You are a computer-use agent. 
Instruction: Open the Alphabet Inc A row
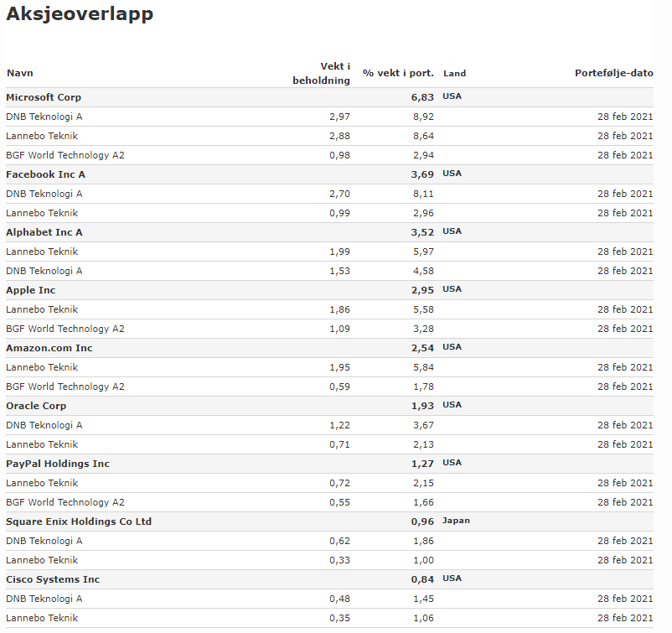[329, 232]
